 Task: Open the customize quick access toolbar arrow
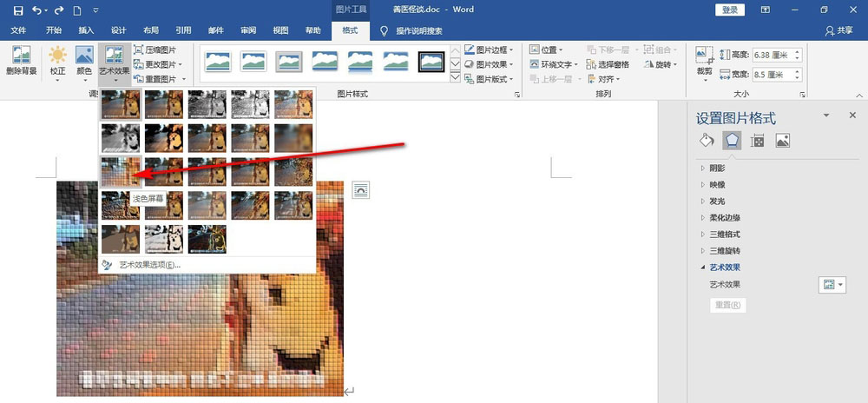pyautogui.click(x=95, y=10)
